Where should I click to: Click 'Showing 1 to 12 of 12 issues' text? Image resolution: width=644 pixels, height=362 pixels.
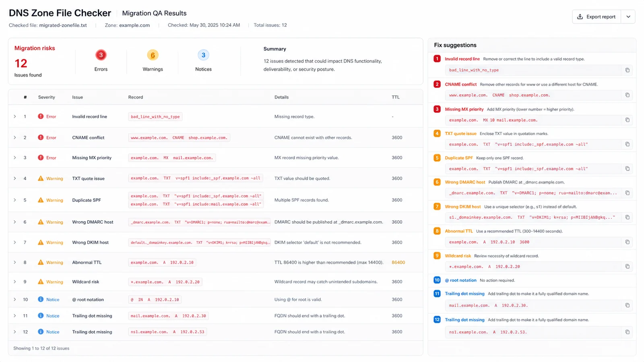pyautogui.click(x=41, y=348)
